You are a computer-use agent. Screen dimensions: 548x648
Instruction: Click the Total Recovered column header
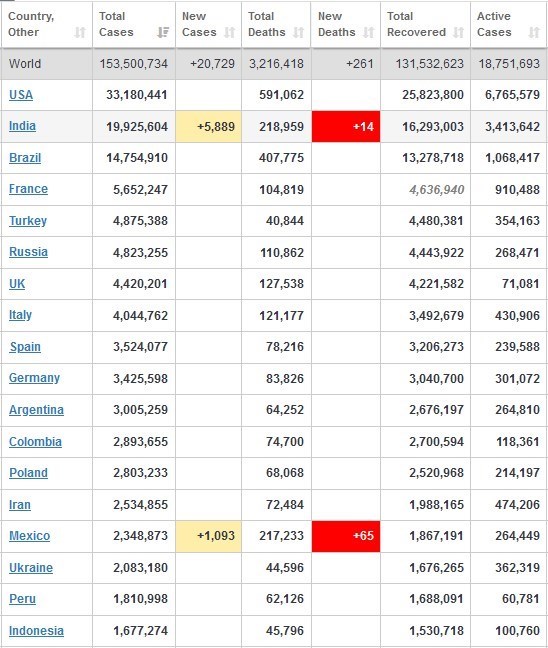[425, 24]
